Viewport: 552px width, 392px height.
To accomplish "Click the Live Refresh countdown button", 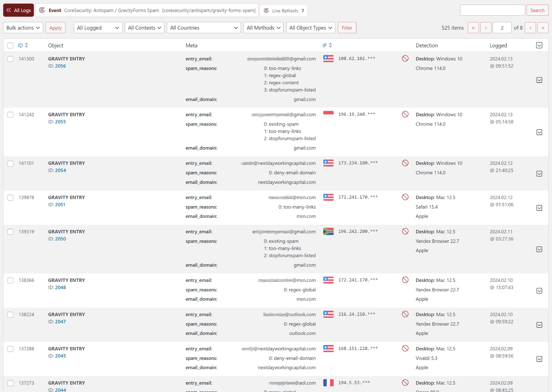I will [x=284, y=10].
